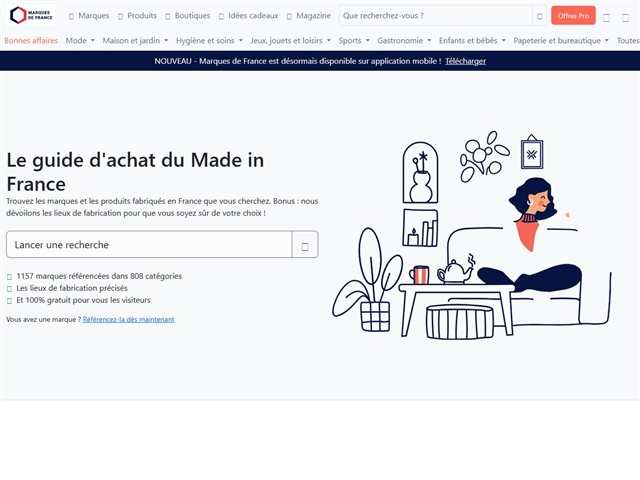Expand the Gastronomie category dropdown

pyautogui.click(x=404, y=40)
